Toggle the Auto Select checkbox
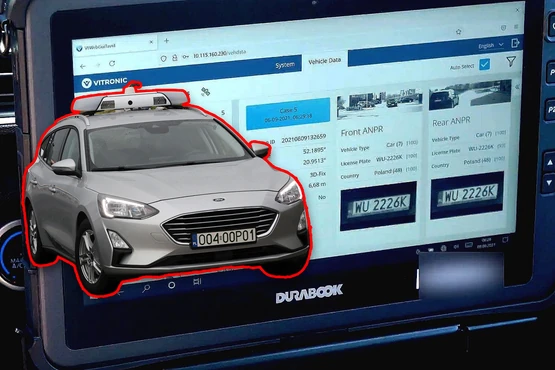 click(x=484, y=64)
